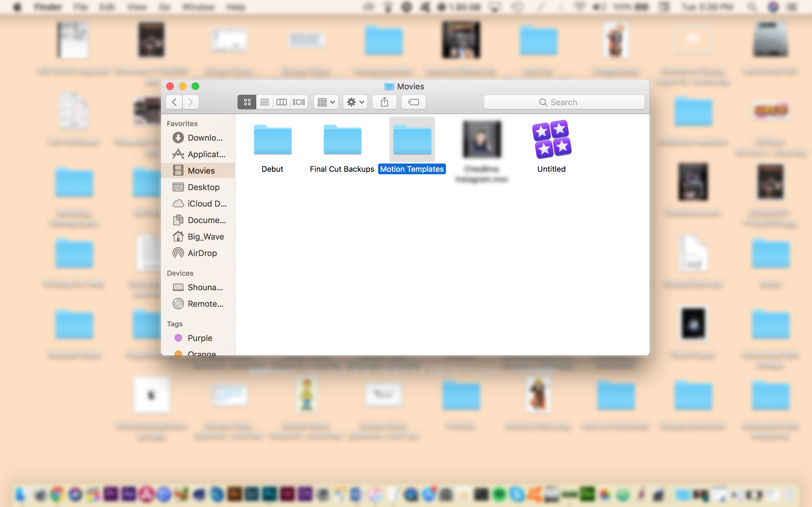Switch to Cover Flow view
Screen dimensions: 812x507
[x=298, y=102]
